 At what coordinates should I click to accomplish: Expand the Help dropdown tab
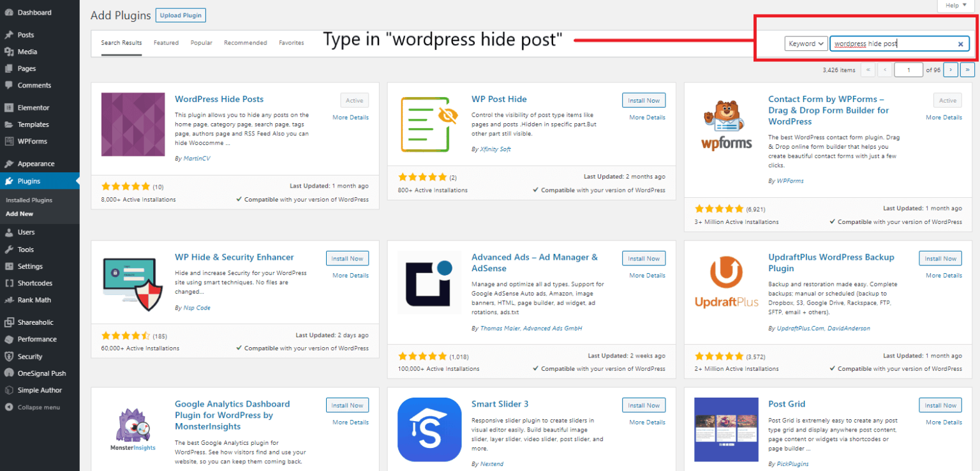(956, 5)
